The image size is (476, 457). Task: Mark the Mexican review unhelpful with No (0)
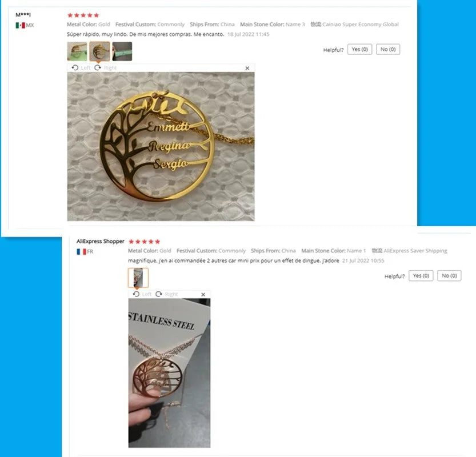tap(388, 49)
